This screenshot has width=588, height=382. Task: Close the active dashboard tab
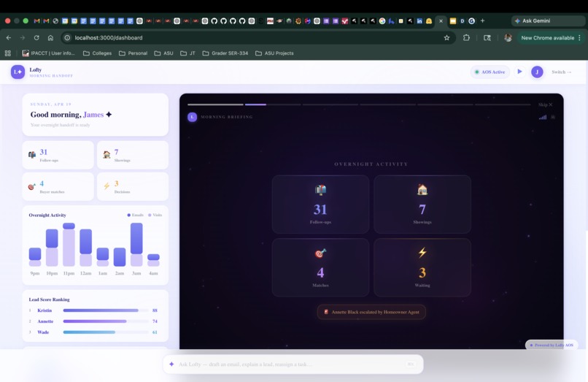click(441, 21)
